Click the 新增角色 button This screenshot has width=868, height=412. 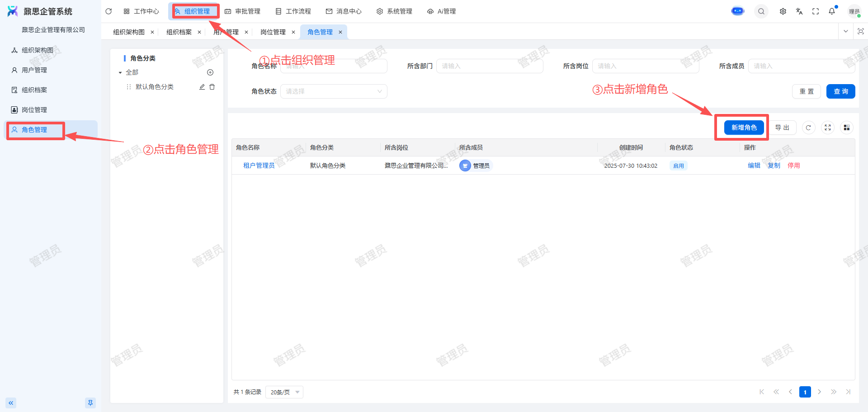(744, 128)
